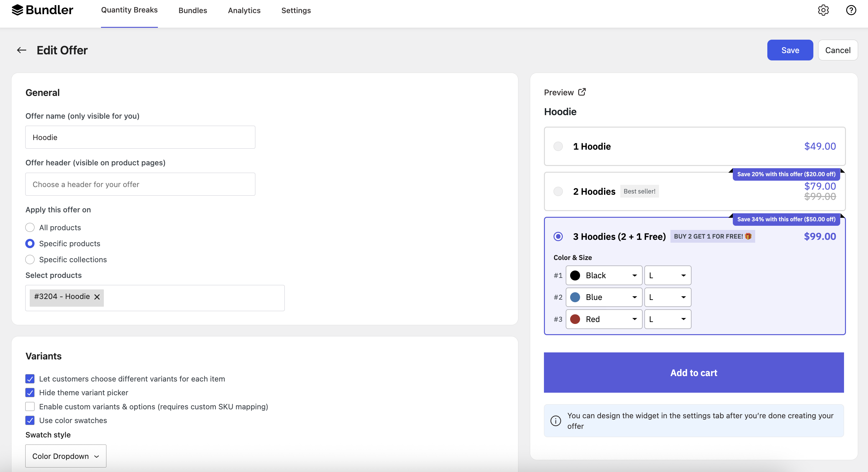The width and height of the screenshot is (868, 472).
Task: Open settings via gear icon
Action: 823,10
